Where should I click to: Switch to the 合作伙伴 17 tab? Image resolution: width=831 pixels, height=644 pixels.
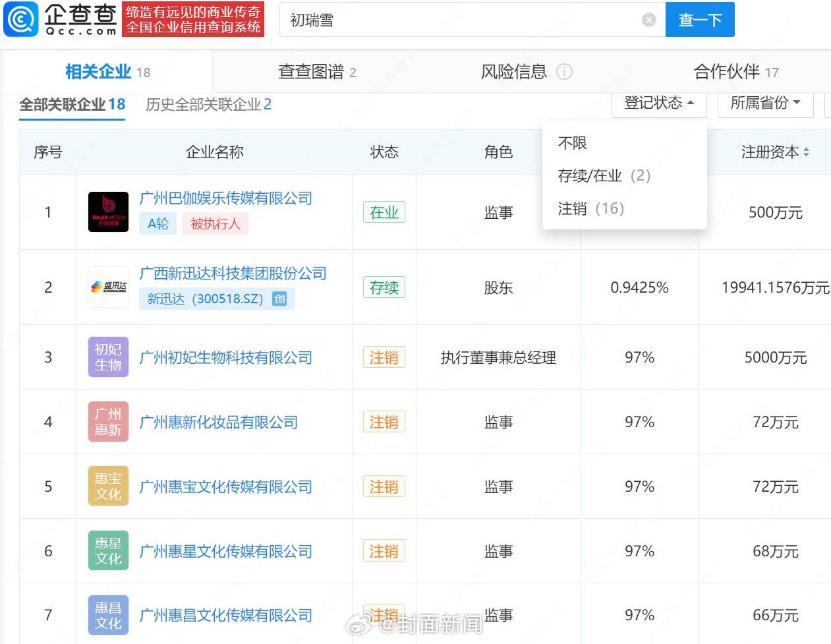(738, 72)
